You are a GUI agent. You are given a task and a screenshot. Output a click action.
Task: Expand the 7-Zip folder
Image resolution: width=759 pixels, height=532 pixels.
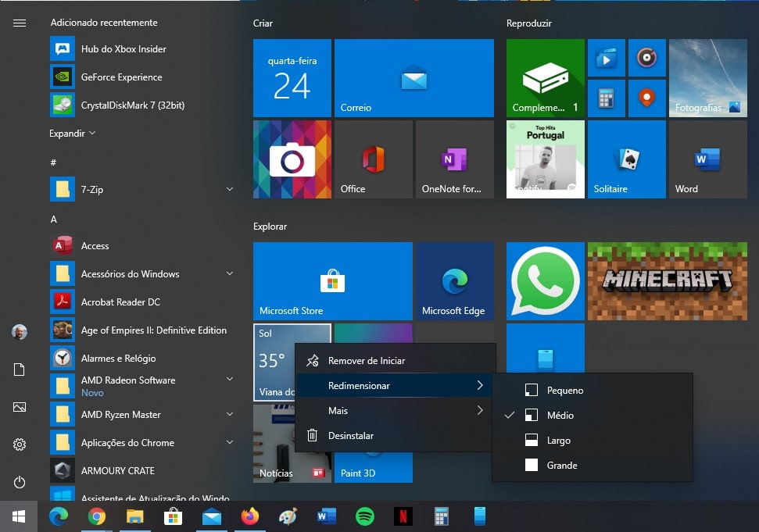click(x=230, y=189)
